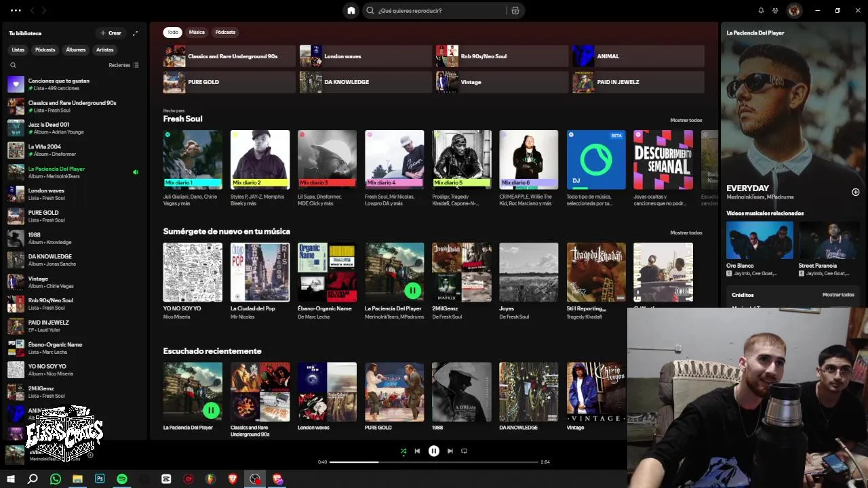Open Photoshop from the taskbar
868x488 pixels.
click(x=100, y=479)
